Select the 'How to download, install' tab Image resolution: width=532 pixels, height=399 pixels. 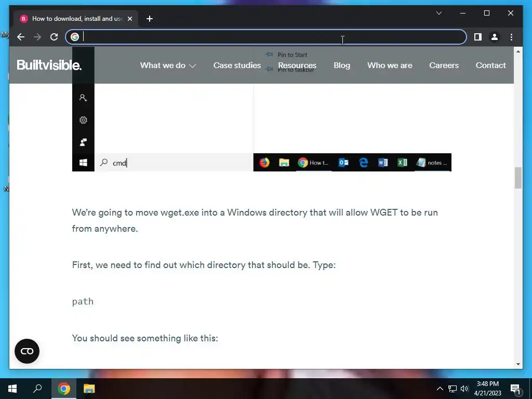[76, 19]
